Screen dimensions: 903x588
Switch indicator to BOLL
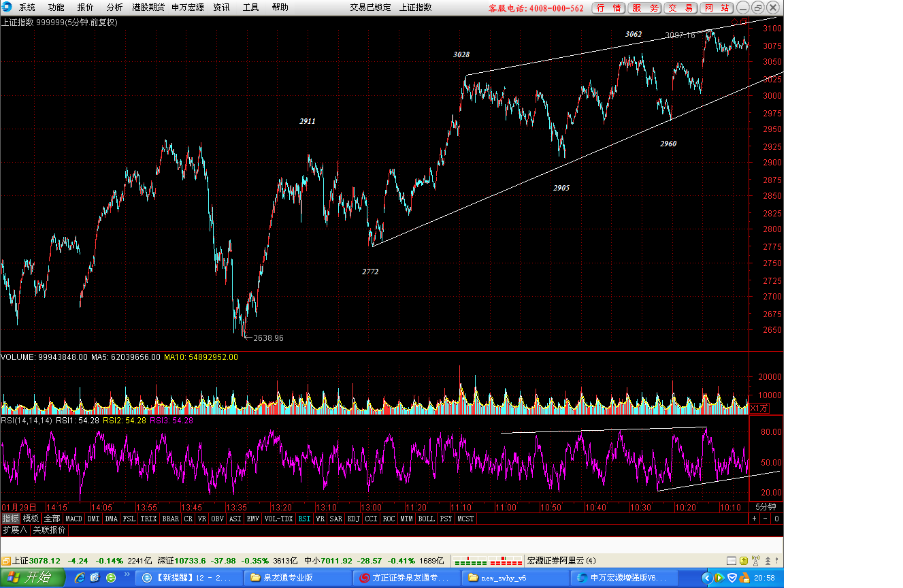(426, 519)
